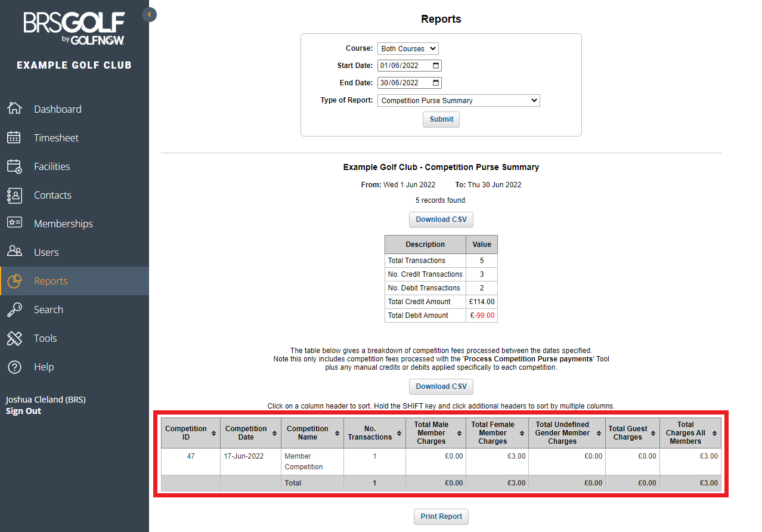Sort by Total Guest Charges arrows
Viewport: 762px width, 532px height.
tap(653, 433)
